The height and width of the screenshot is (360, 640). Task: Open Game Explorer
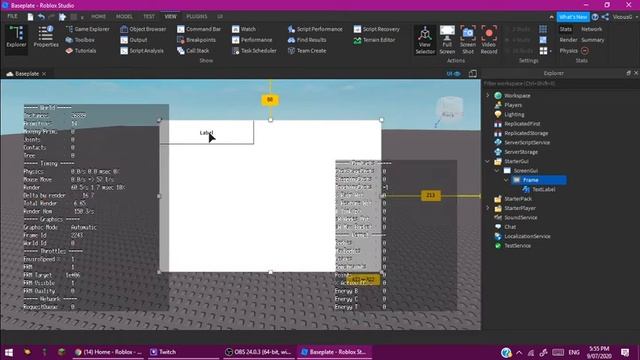click(87, 29)
